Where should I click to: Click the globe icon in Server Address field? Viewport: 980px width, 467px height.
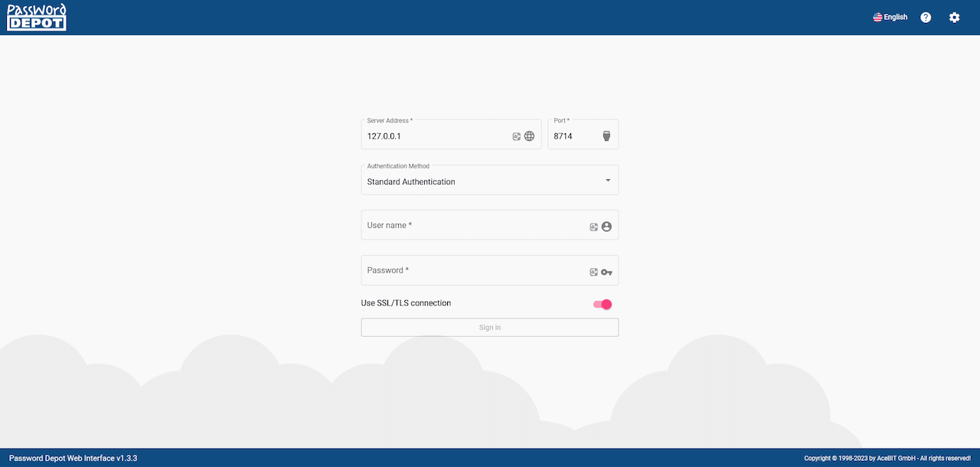pos(530,136)
